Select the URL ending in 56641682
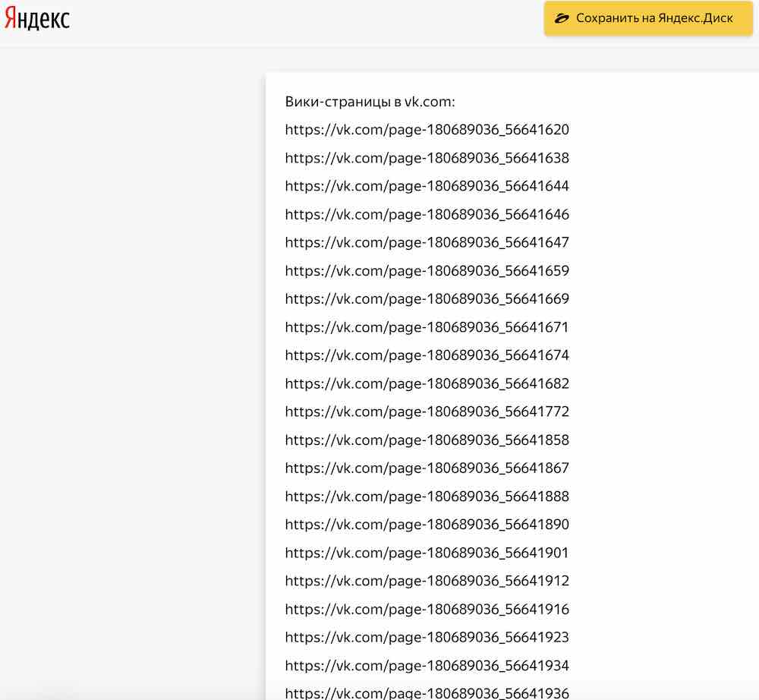 point(427,383)
